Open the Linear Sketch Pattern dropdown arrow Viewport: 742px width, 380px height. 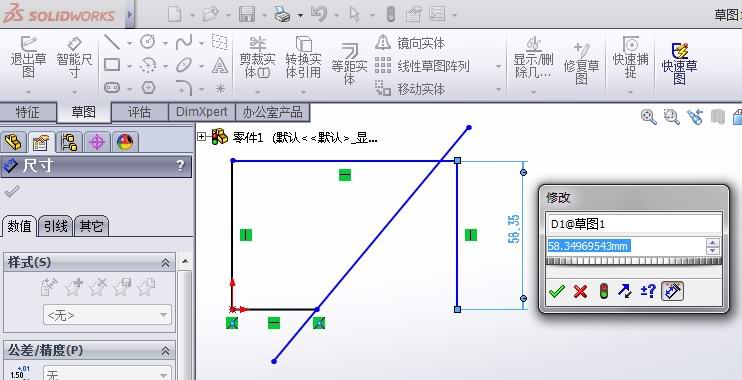tap(498, 66)
